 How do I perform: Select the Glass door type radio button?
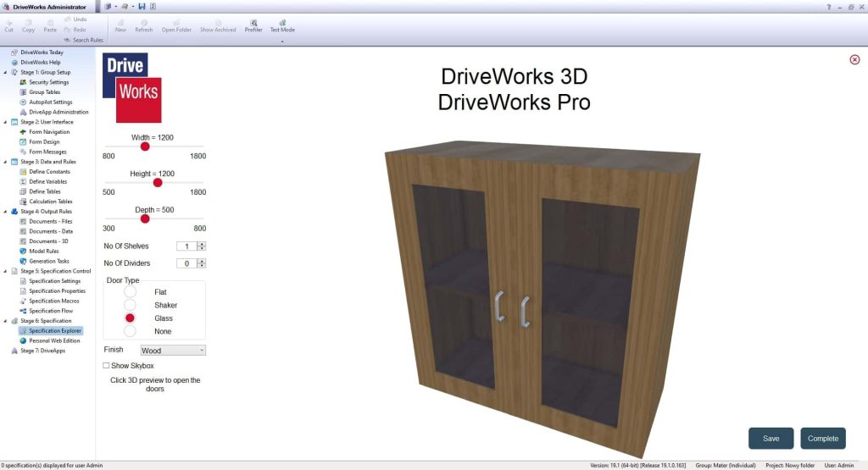pos(130,318)
